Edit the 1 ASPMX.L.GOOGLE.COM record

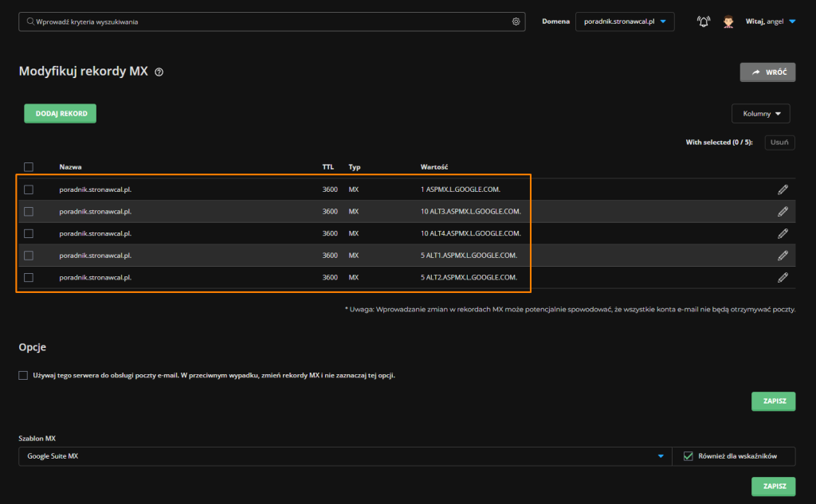[783, 189]
